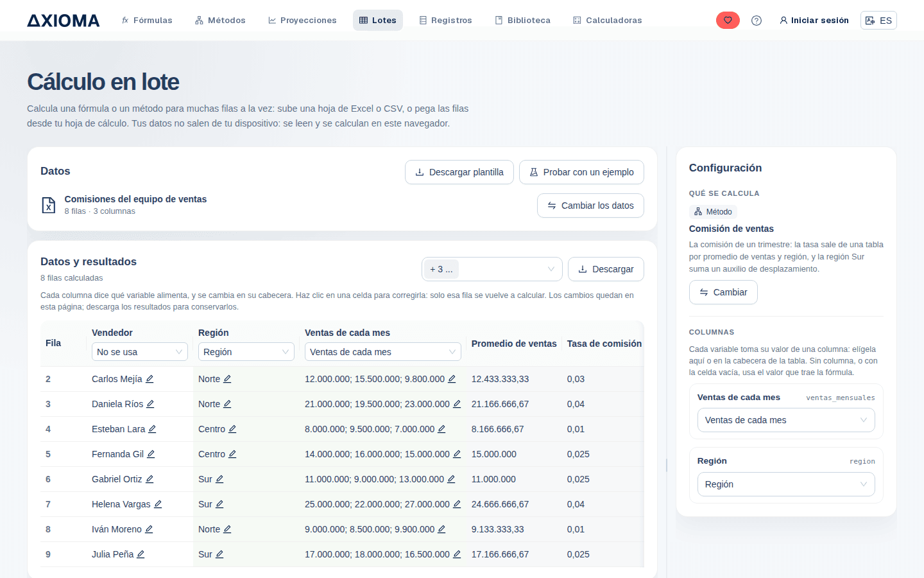Switch to Proyecciones tab
The image size is (924, 578).
pyautogui.click(x=302, y=21)
